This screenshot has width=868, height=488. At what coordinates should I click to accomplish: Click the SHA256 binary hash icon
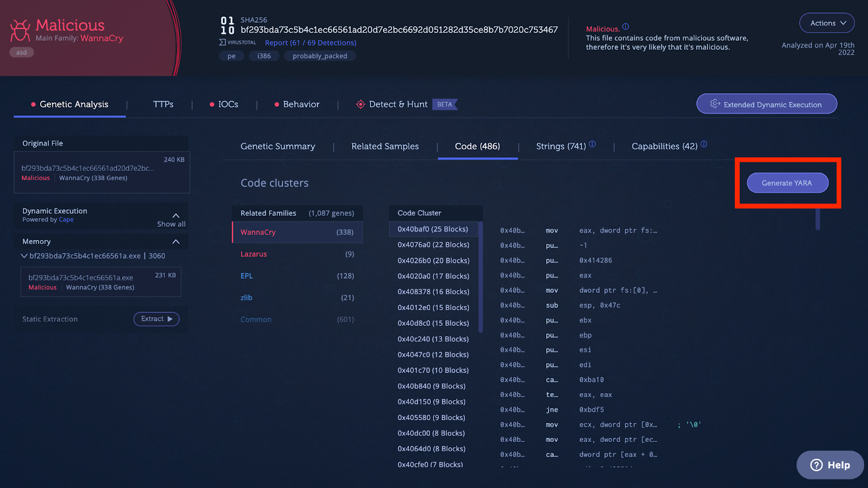click(x=227, y=25)
